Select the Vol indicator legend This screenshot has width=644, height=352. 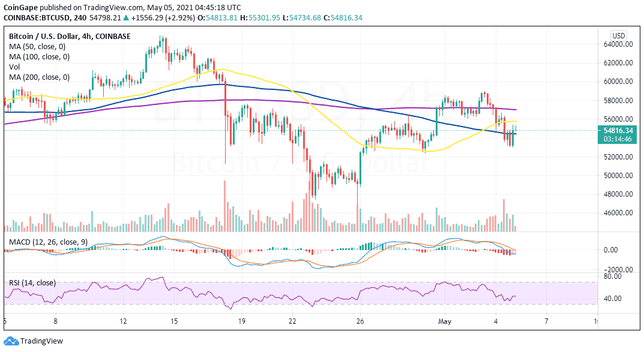(14, 67)
